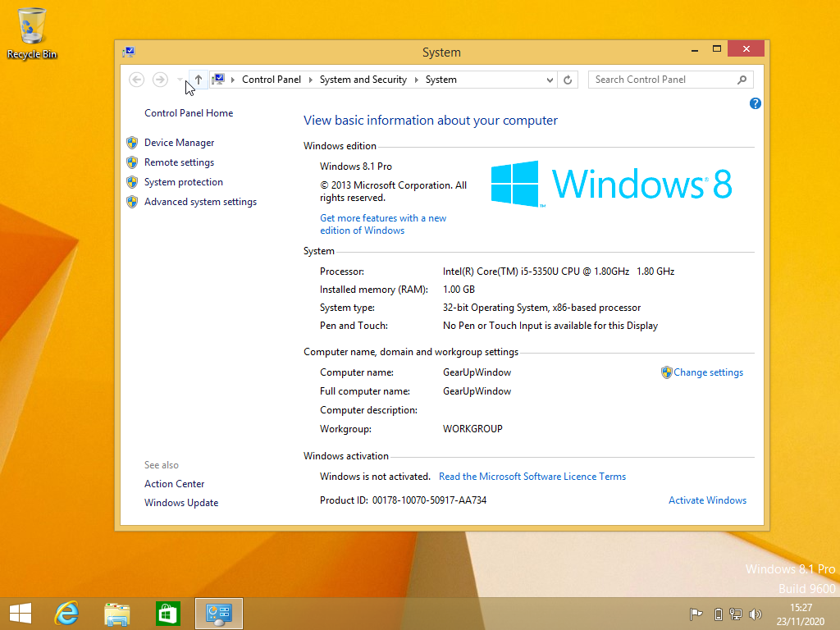This screenshot has height=630, width=840.
Task: Open the Windows Store taskbar icon
Action: click(x=167, y=614)
